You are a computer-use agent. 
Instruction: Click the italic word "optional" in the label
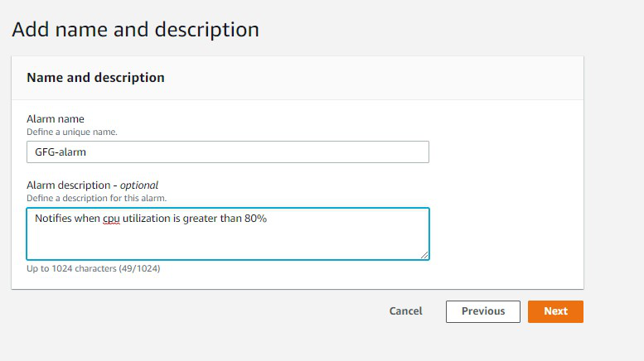(139, 185)
